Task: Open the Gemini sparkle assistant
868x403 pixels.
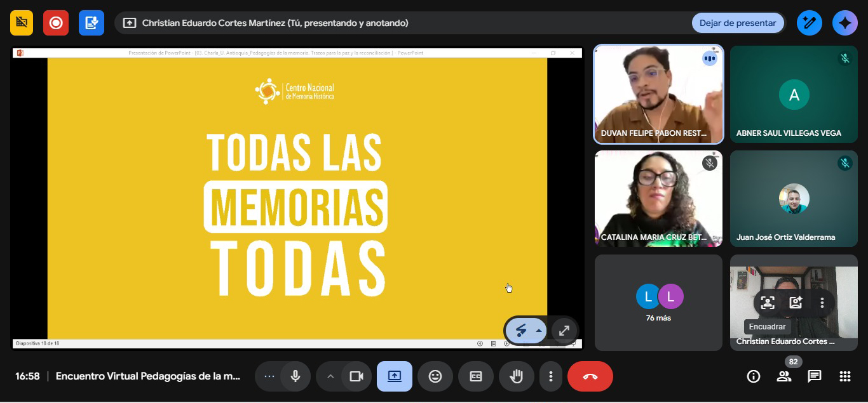Action: 844,23
